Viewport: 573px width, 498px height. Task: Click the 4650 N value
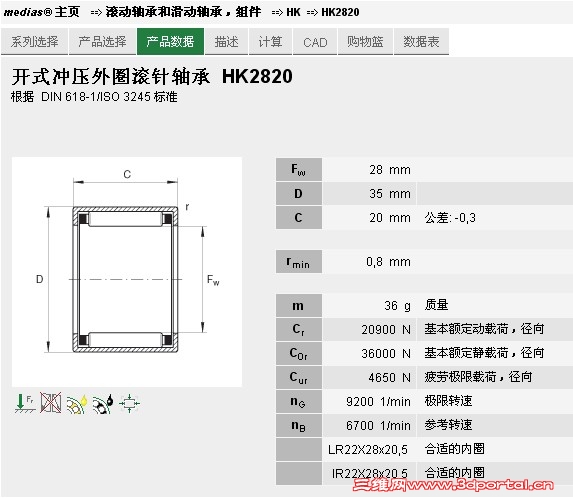(389, 377)
